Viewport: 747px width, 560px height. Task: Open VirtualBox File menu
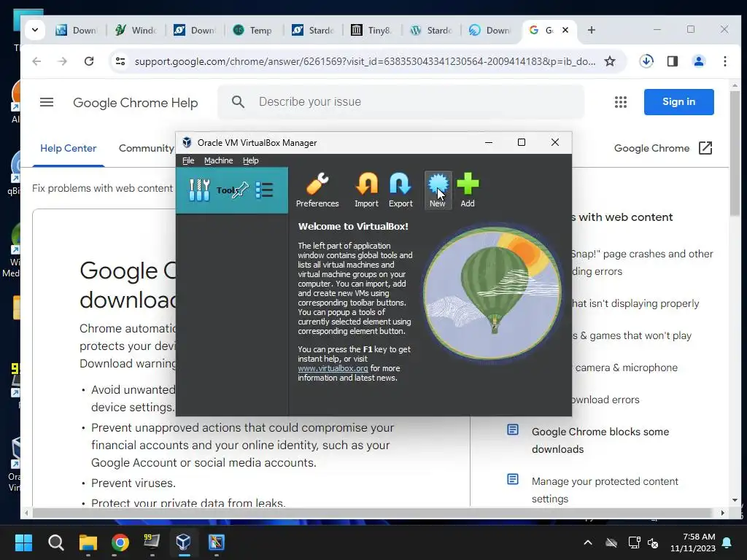pos(188,160)
